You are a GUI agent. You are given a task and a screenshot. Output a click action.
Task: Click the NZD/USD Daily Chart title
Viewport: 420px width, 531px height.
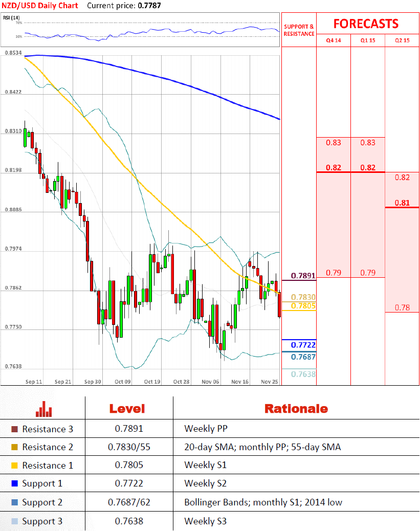click(x=40, y=6)
